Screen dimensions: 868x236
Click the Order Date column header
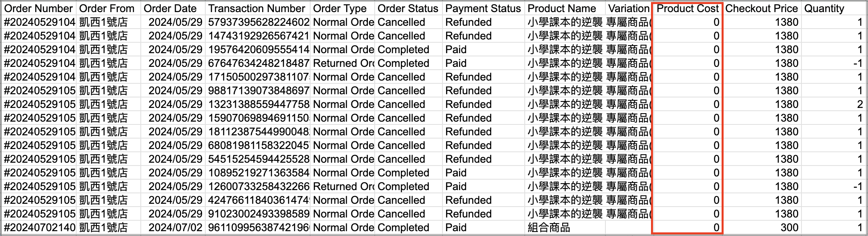173,8
